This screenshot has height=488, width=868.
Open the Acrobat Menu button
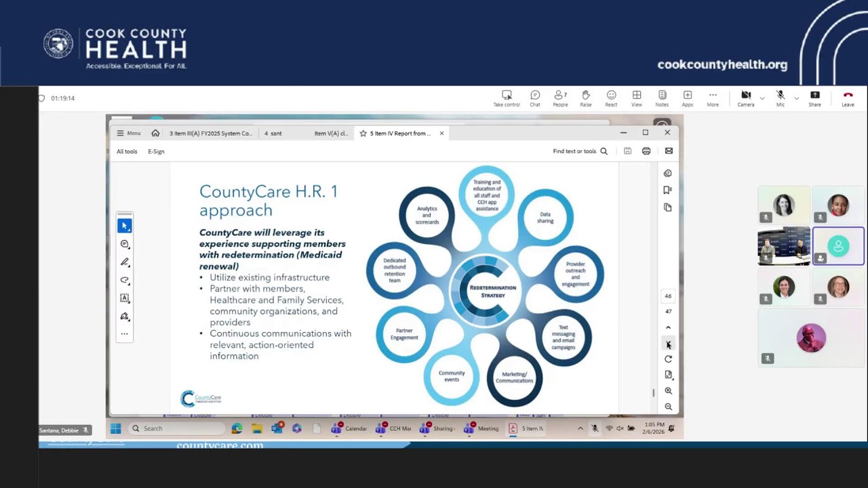128,134
